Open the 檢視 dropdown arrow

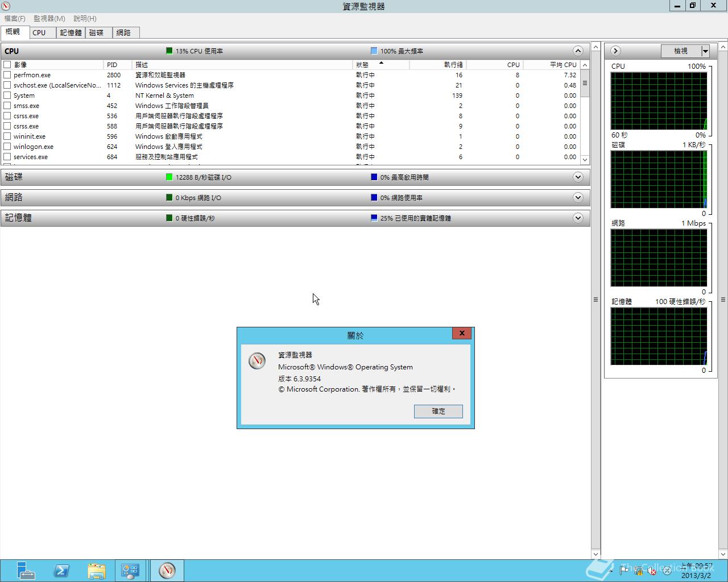click(x=705, y=51)
